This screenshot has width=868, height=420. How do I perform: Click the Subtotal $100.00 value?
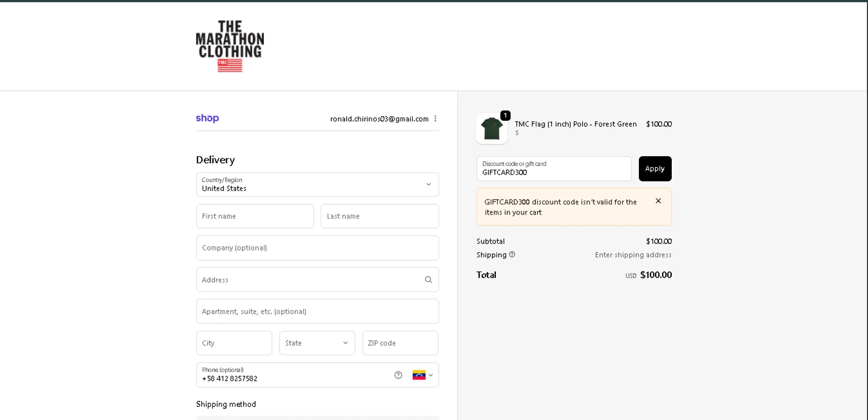(x=659, y=241)
